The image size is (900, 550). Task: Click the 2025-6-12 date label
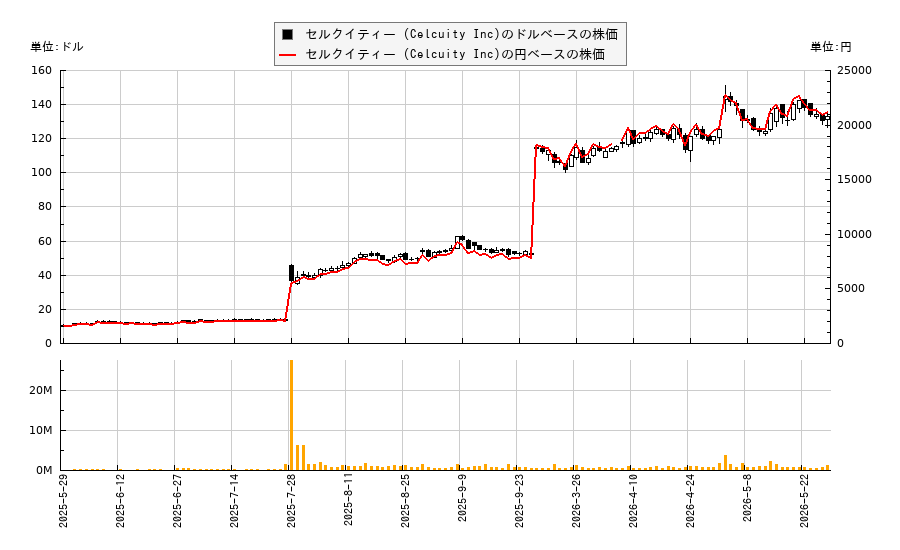120,501
